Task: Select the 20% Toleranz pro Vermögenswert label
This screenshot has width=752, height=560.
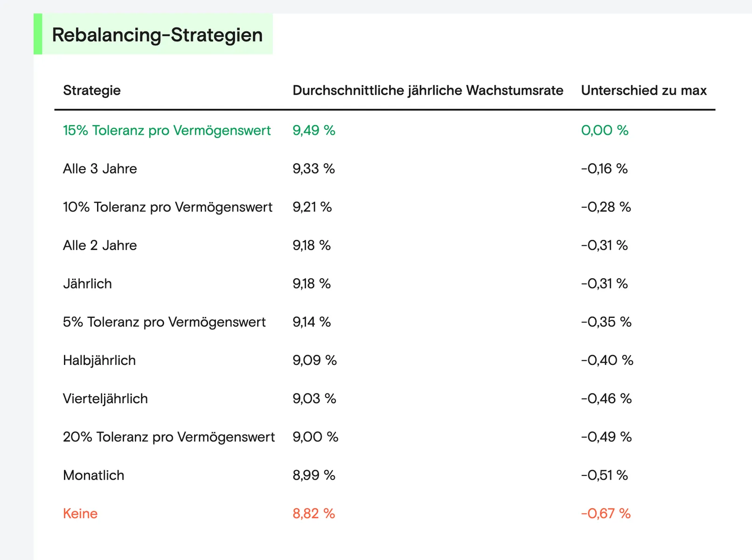Action: (x=169, y=437)
